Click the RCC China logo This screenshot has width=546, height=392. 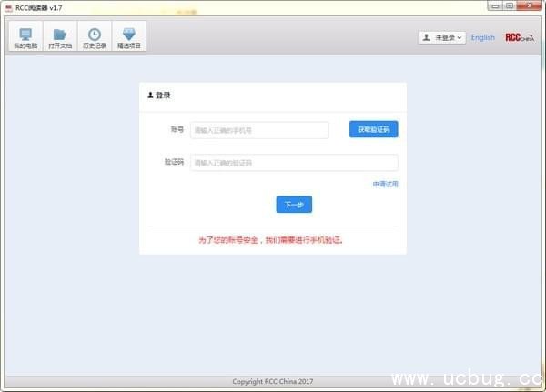[x=520, y=37]
